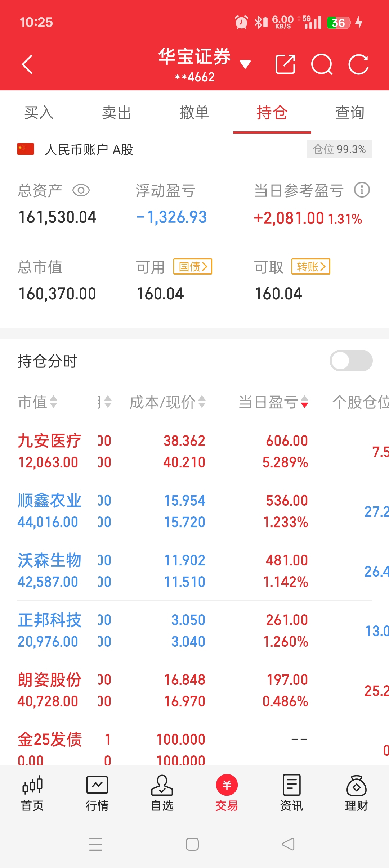This screenshot has width=389, height=868.
Task: Tap 顺鑫农业 daily profit 536.00
Action: click(x=287, y=500)
